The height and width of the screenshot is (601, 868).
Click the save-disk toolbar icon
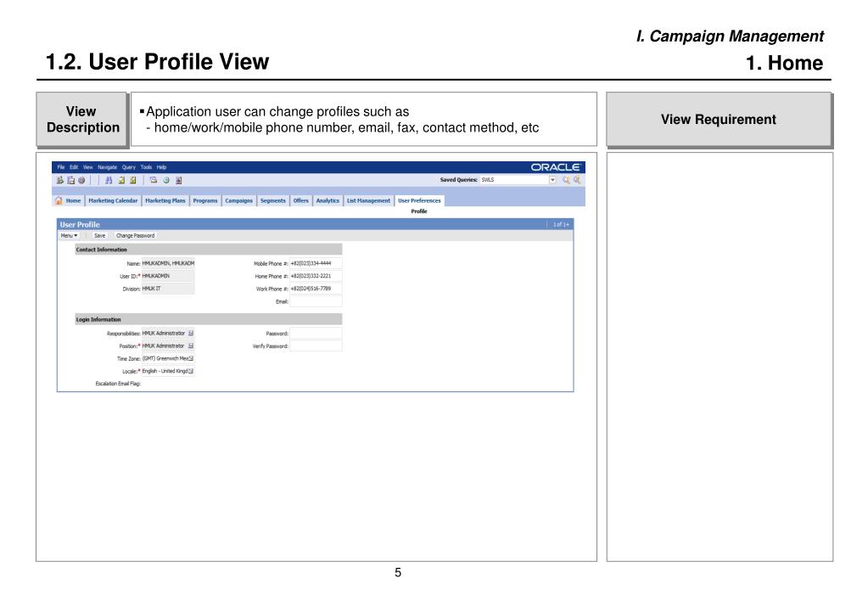tap(71, 180)
